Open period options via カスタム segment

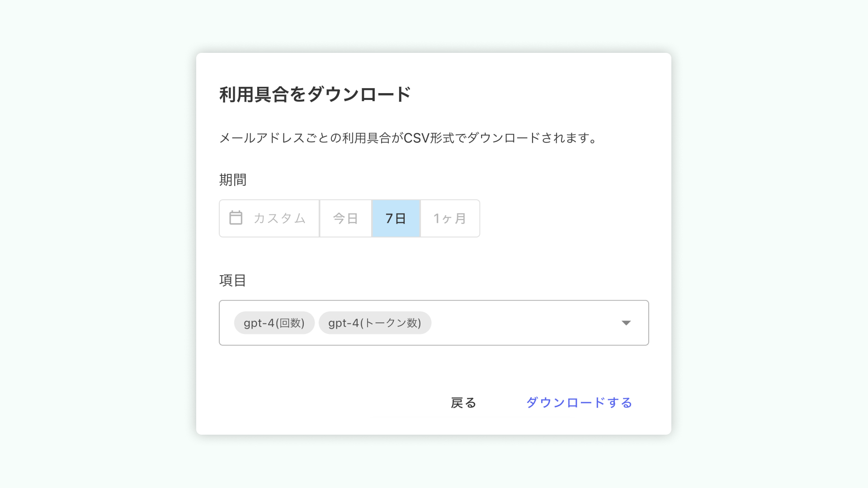(x=278, y=218)
